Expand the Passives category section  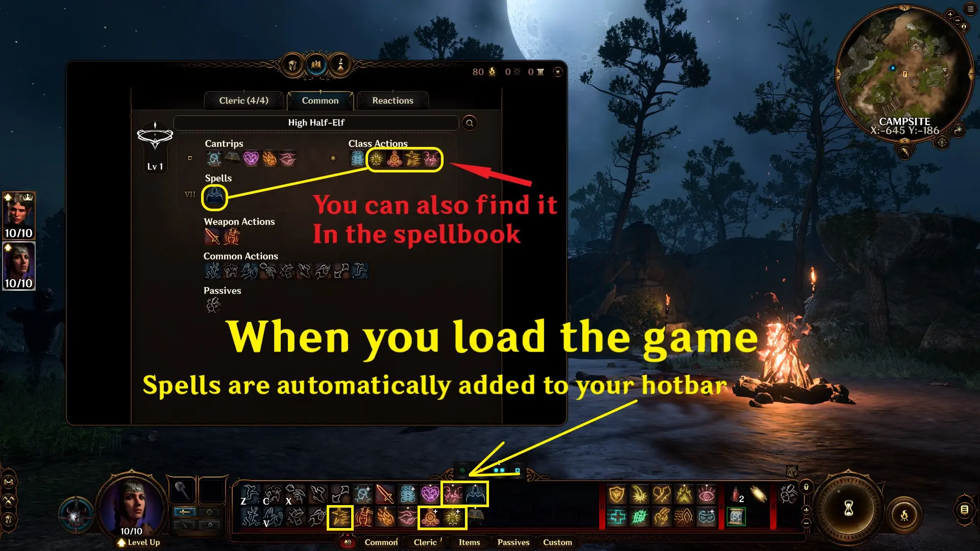click(222, 291)
